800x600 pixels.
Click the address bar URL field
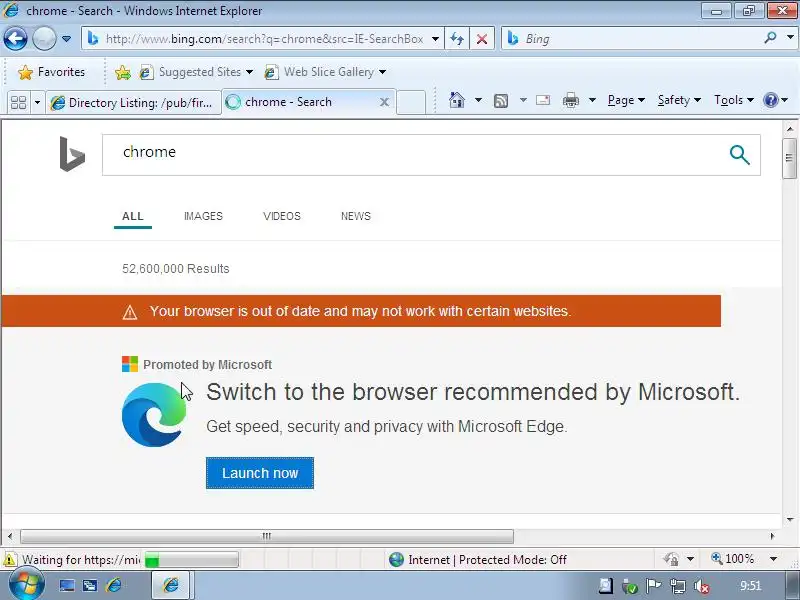pos(264,39)
